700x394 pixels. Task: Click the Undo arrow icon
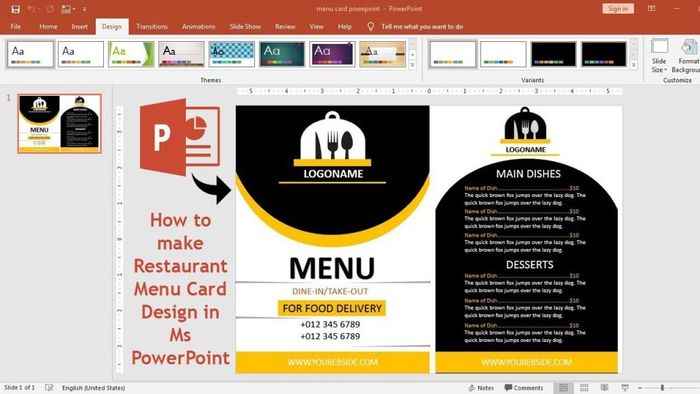(x=31, y=9)
